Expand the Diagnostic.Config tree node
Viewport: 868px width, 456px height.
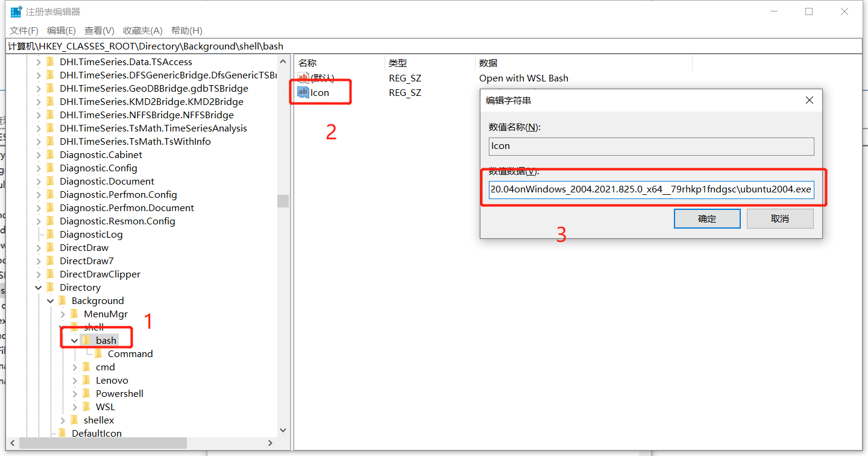pos(39,168)
